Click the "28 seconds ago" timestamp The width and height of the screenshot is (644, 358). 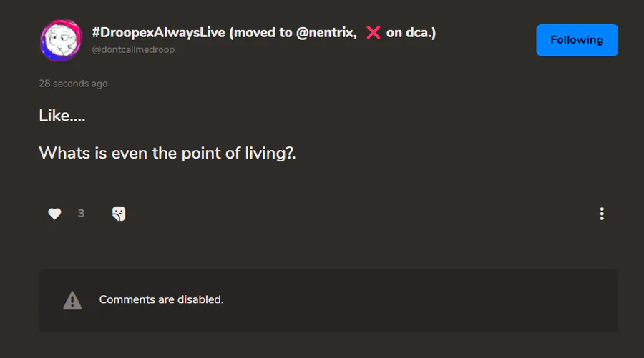point(73,84)
